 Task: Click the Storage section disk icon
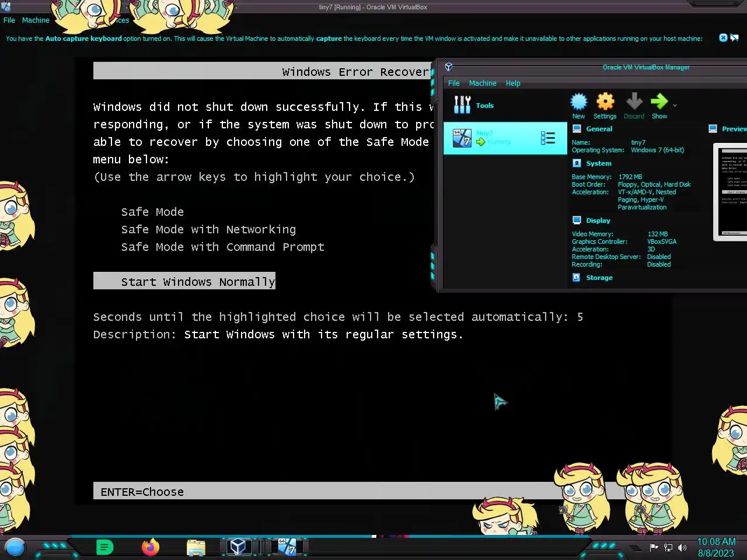(x=577, y=278)
